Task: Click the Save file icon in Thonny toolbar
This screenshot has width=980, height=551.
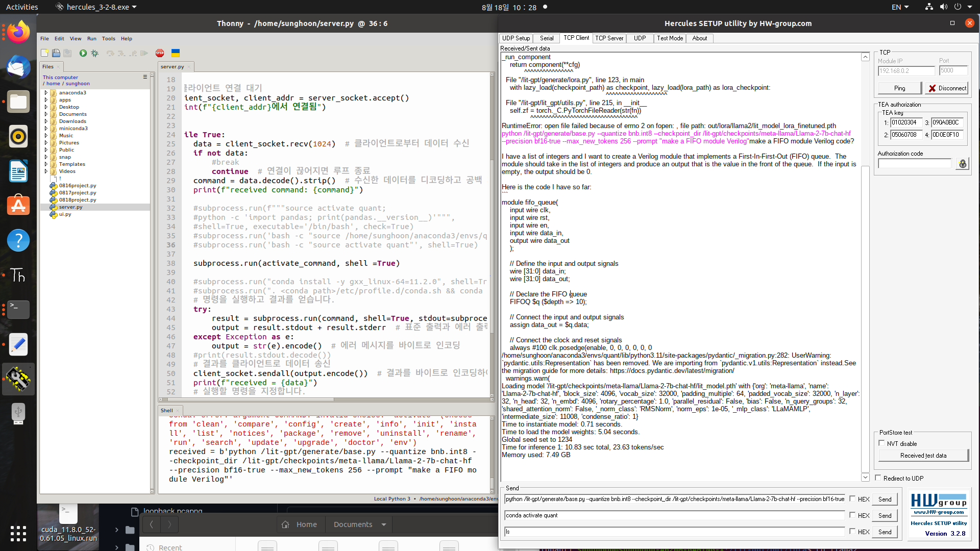Action: click(x=67, y=53)
